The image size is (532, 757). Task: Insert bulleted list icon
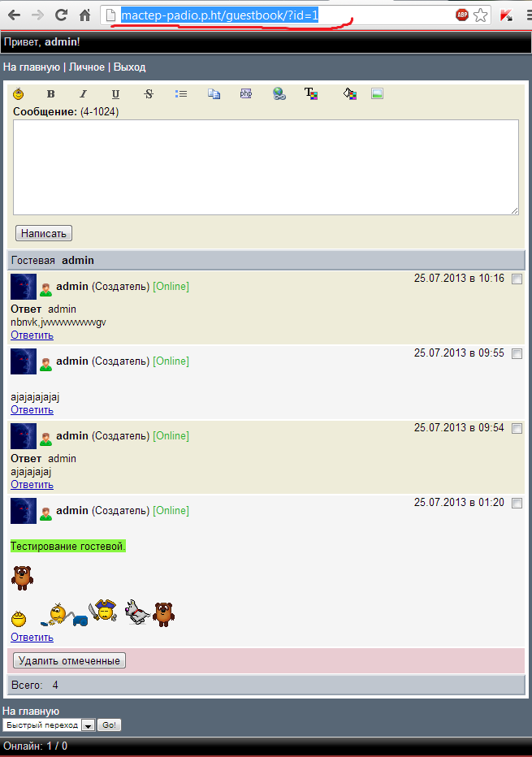click(x=181, y=93)
